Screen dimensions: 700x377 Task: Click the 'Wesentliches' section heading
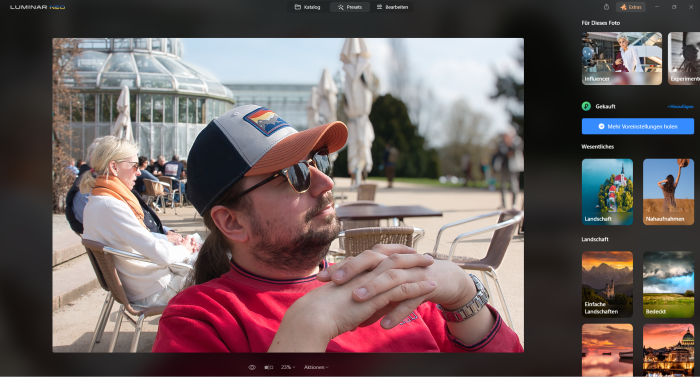click(x=597, y=147)
